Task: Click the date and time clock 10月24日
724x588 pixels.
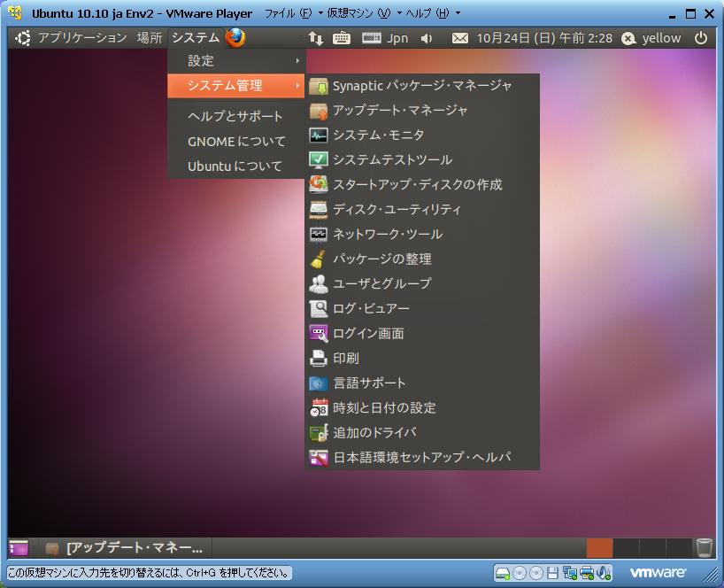Action: (544, 38)
